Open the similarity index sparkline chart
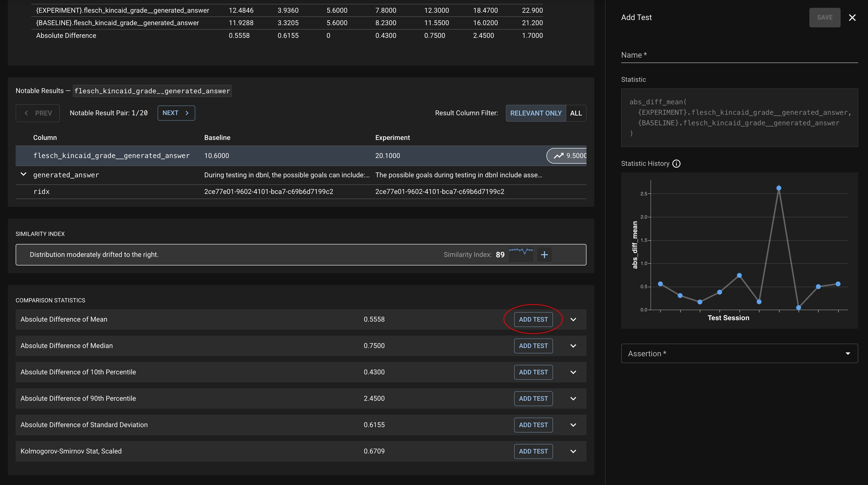The width and height of the screenshot is (868, 485). point(521,252)
